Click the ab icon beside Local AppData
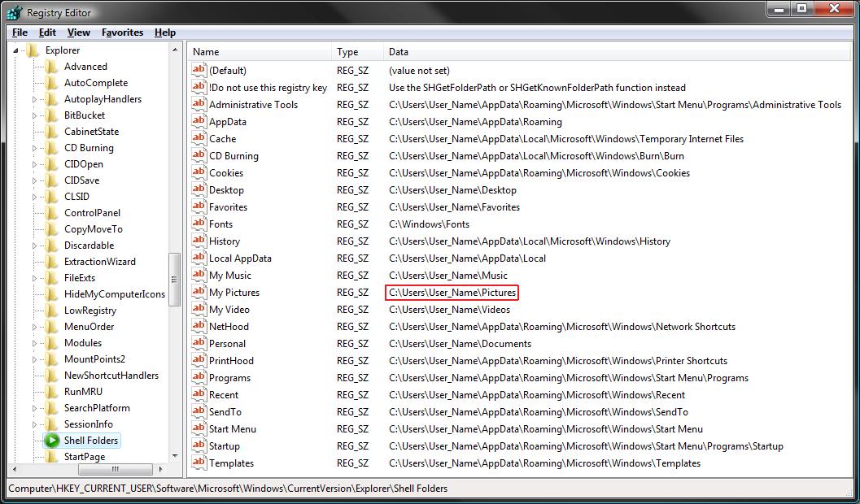 199,258
